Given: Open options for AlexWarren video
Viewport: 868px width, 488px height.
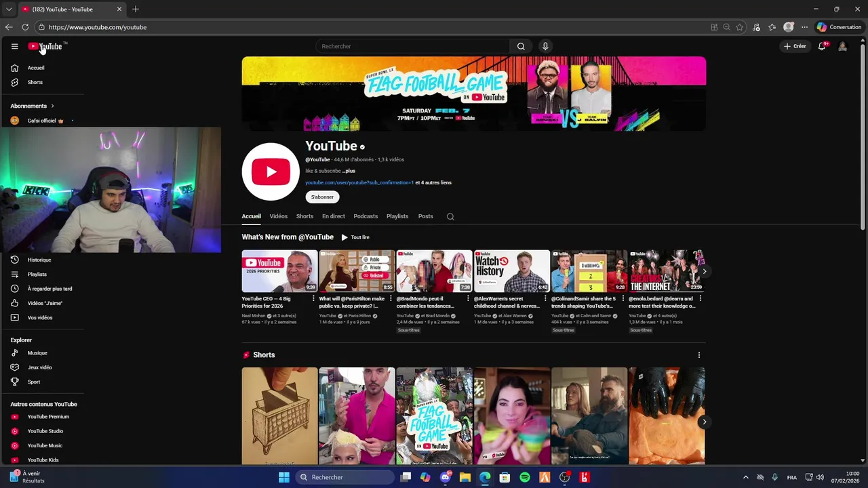Looking at the screenshot, I should pyautogui.click(x=545, y=298).
